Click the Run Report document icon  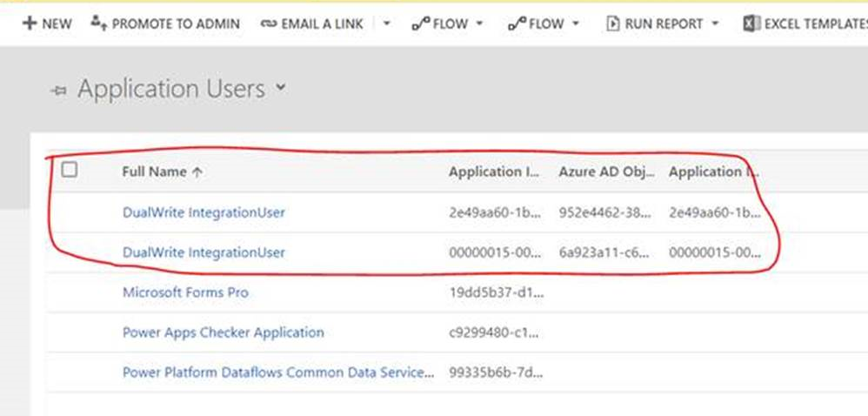click(612, 23)
